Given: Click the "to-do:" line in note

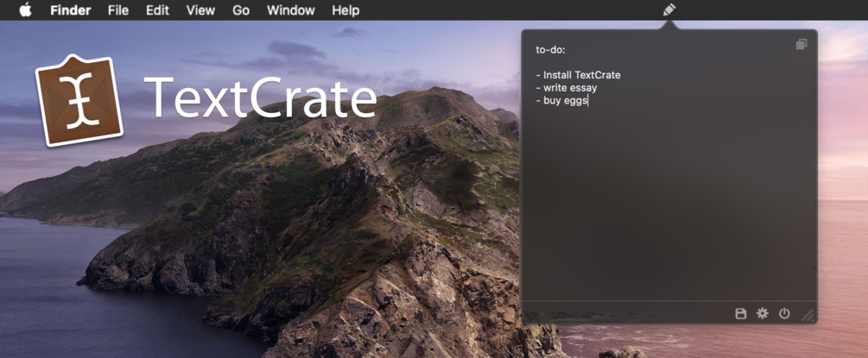Looking at the screenshot, I should (550, 50).
